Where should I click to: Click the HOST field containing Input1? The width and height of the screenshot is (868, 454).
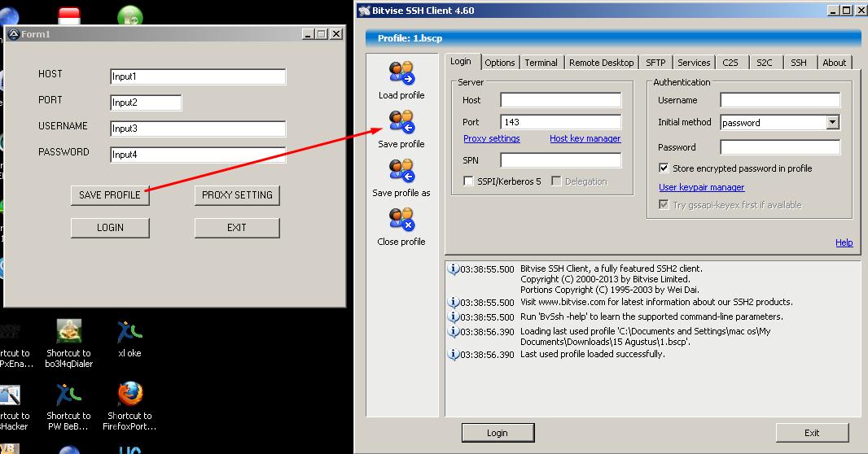tap(198, 76)
